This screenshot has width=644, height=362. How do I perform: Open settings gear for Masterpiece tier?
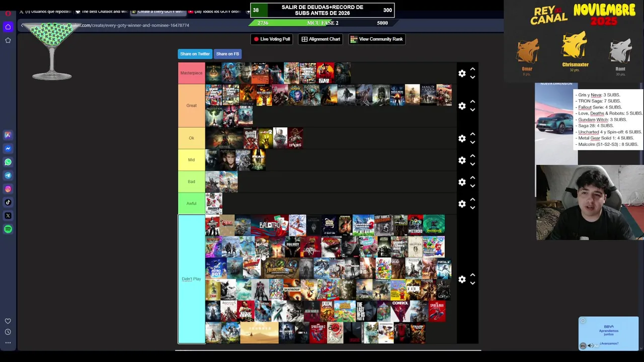click(462, 73)
